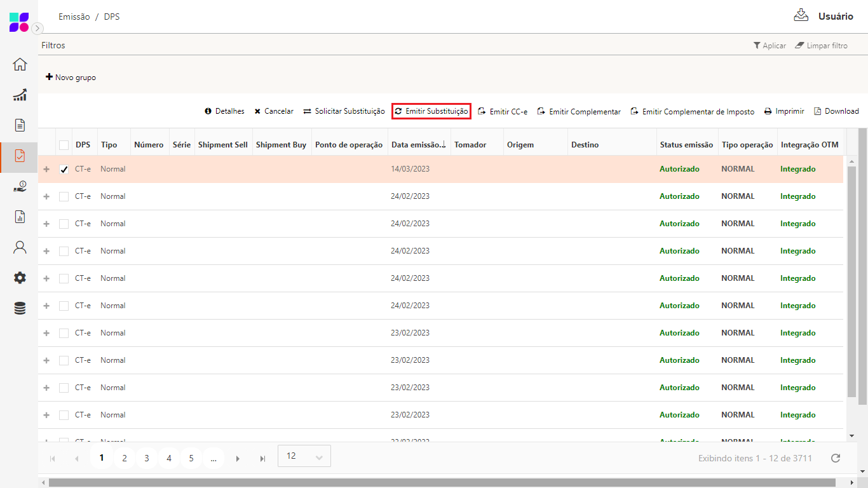Click Emitir Substituição button
This screenshot has height=488, width=868.
coord(431,111)
